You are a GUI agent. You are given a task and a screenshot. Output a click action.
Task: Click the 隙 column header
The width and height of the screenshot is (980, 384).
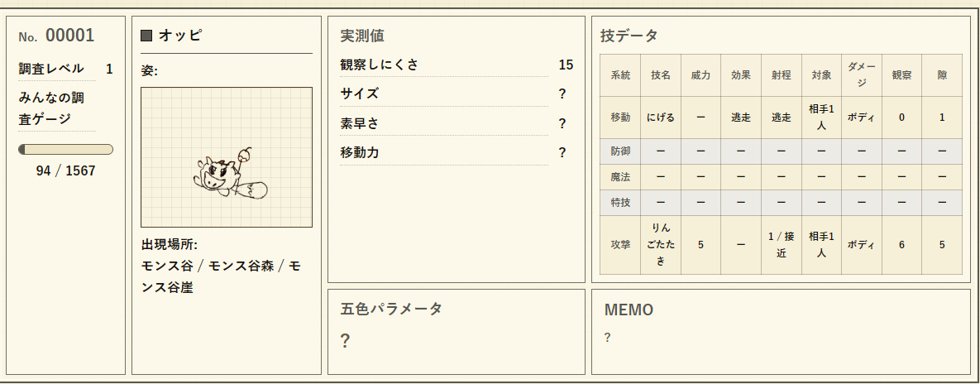pos(942,75)
